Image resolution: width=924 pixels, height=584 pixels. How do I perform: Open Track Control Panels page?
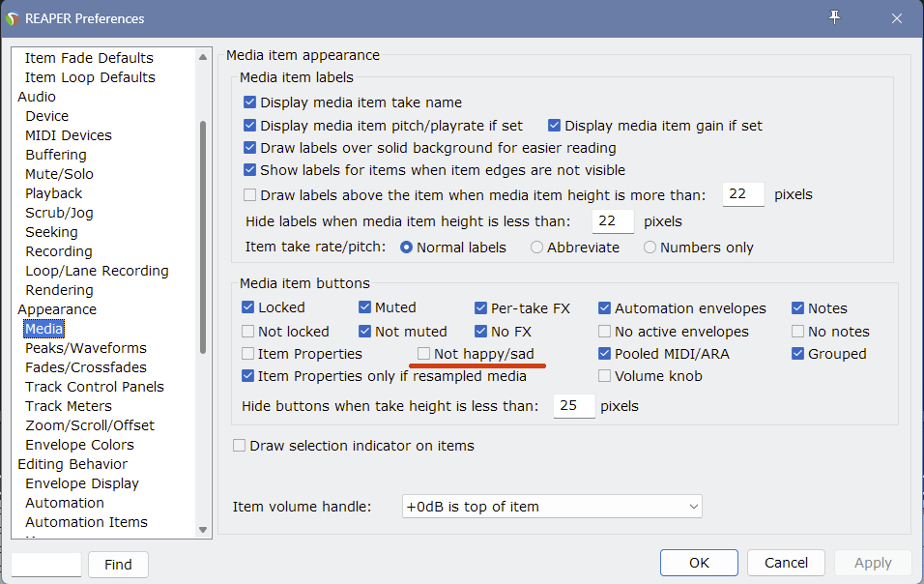click(x=95, y=387)
